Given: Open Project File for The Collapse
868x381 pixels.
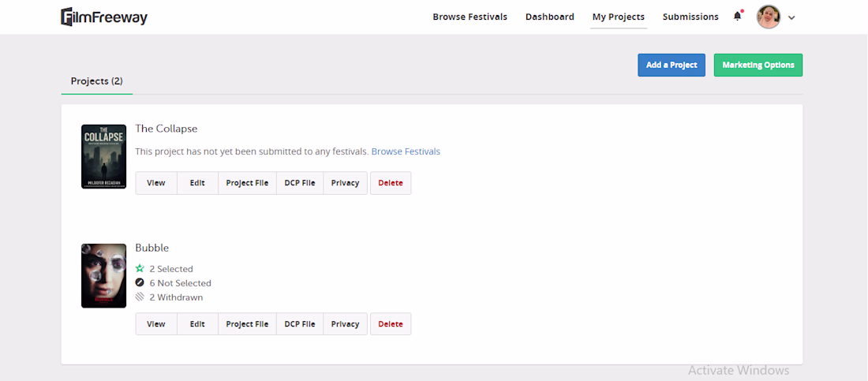Looking at the screenshot, I should (x=247, y=183).
